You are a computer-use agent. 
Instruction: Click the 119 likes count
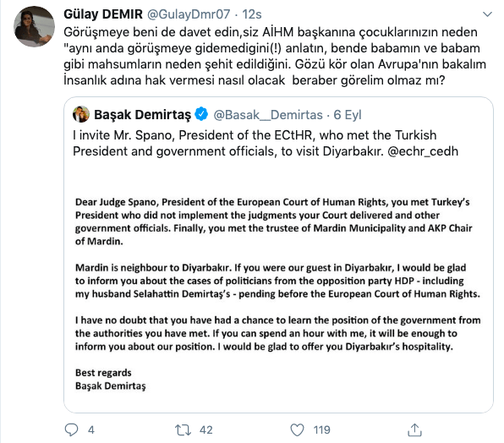click(x=321, y=429)
